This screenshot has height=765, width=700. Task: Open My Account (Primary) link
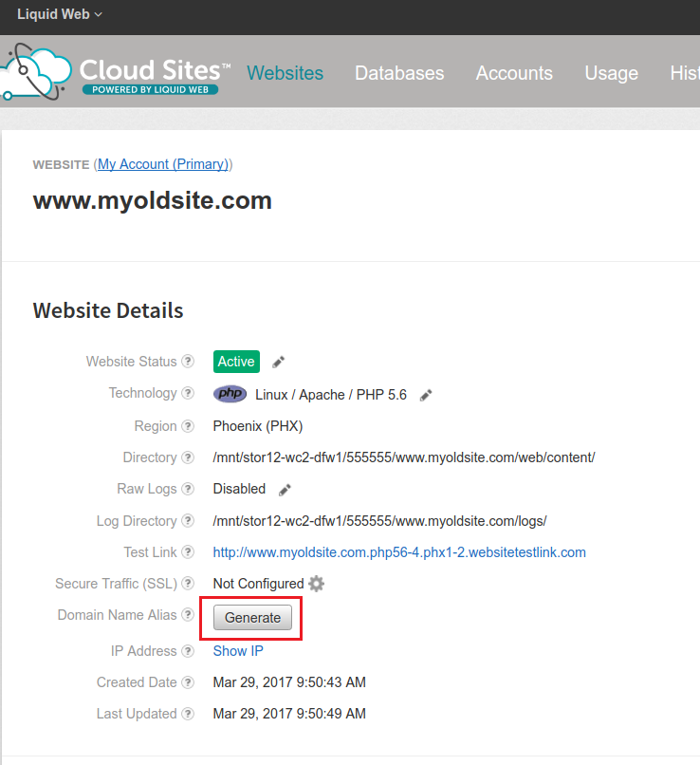[163, 164]
